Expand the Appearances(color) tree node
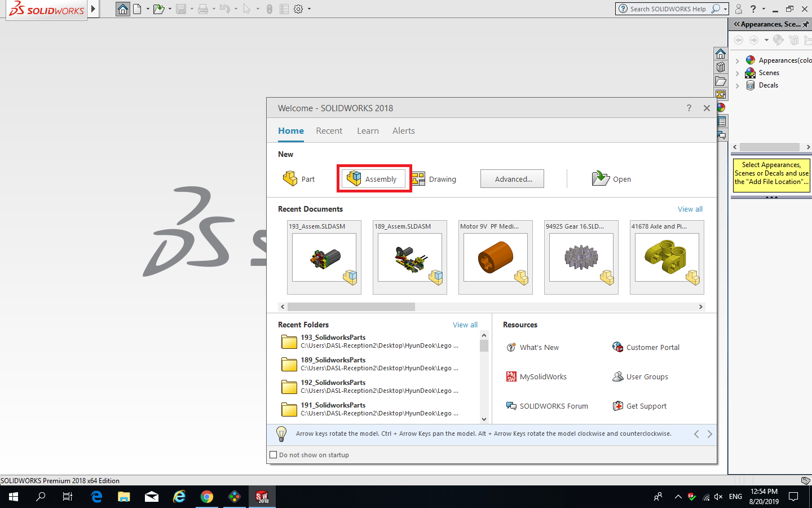This screenshot has height=508, width=812. (x=737, y=60)
